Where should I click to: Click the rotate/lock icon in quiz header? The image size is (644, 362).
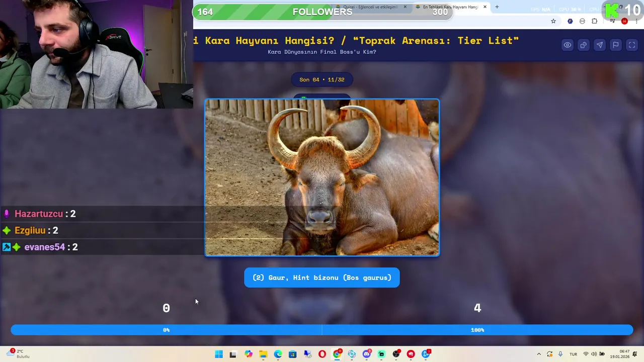tap(584, 45)
